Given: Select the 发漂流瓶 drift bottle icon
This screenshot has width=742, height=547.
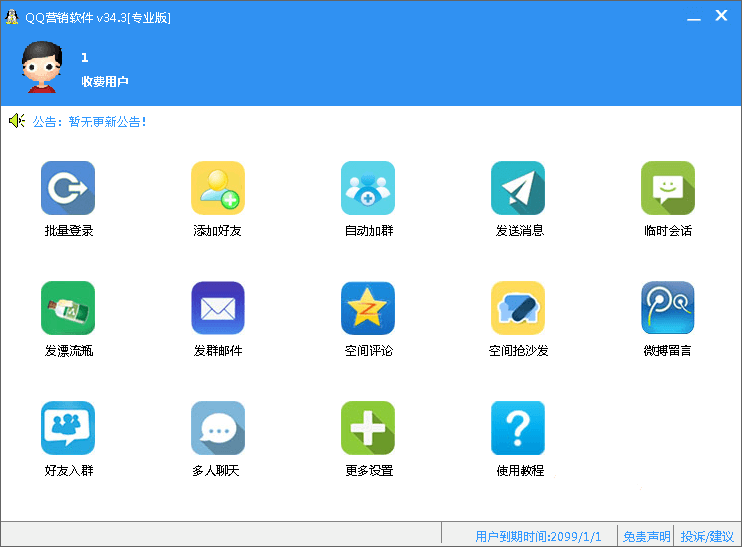Looking at the screenshot, I should coord(68,308).
